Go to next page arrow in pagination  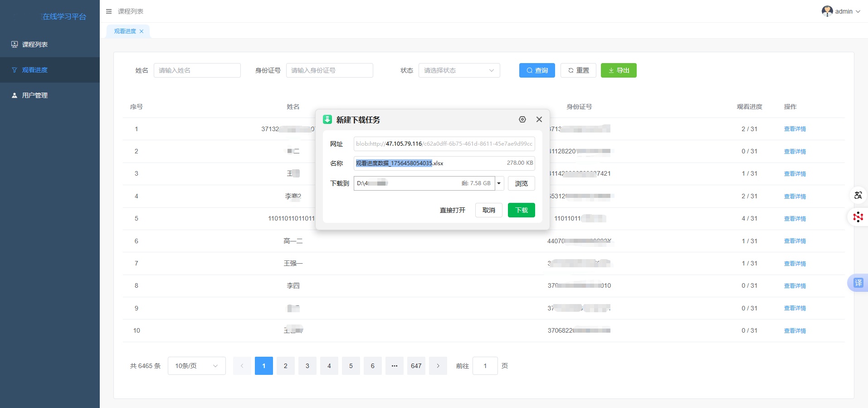pos(438,366)
